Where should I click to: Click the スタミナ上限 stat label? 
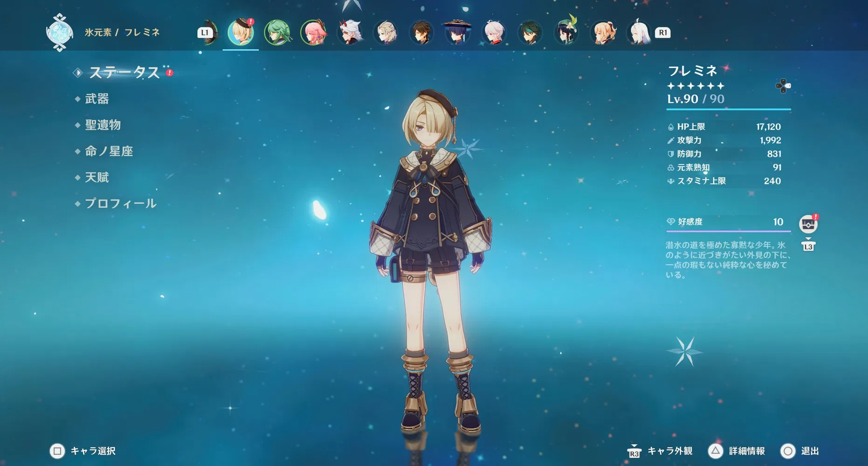(x=701, y=181)
